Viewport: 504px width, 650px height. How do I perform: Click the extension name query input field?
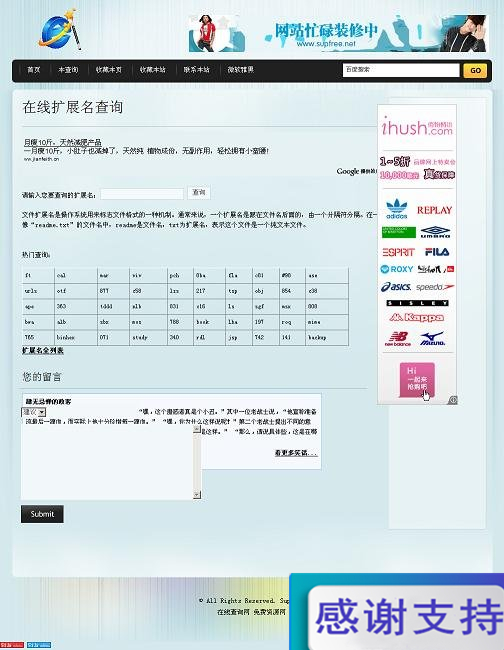(x=142, y=194)
